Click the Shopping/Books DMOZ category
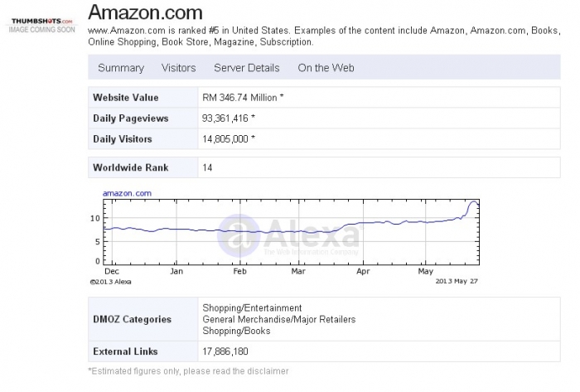Screen dimensions: 580x392 pos(236,331)
